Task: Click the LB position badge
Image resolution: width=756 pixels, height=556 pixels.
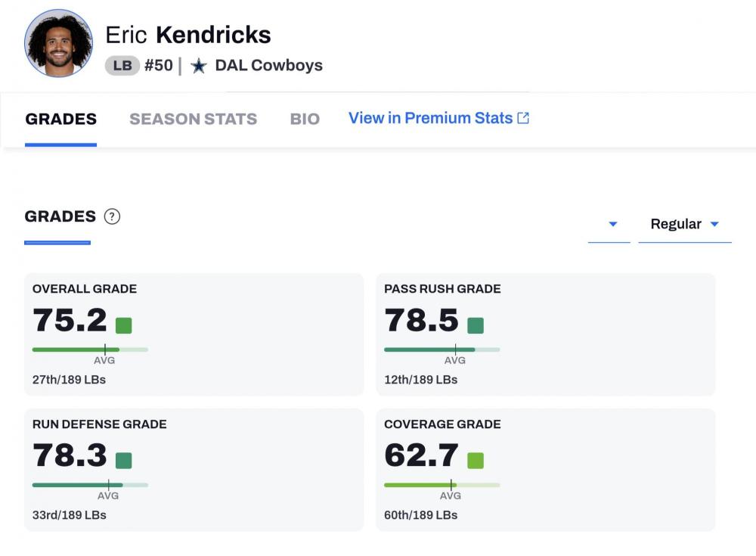Action: 122,66
